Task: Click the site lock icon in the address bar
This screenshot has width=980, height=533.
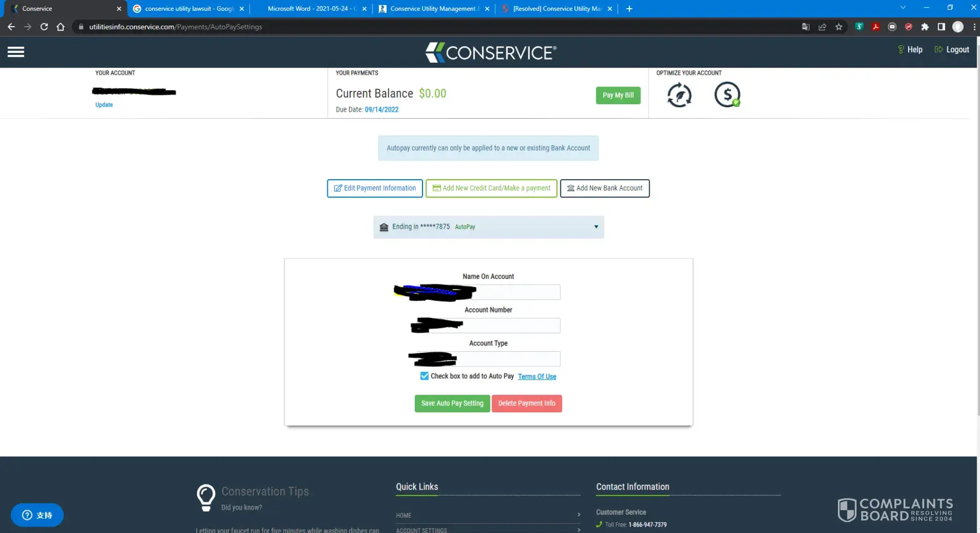Action: click(x=81, y=27)
